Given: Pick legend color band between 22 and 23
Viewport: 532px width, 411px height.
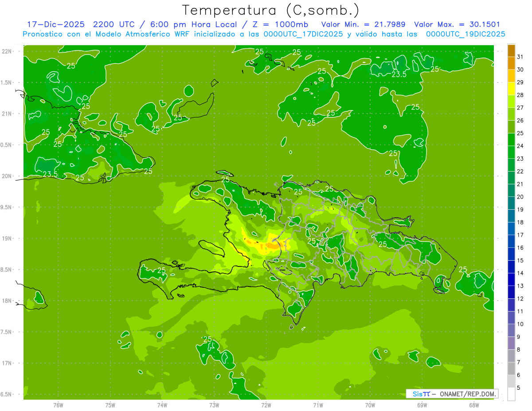Looking at the screenshot, I should (x=511, y=165).
